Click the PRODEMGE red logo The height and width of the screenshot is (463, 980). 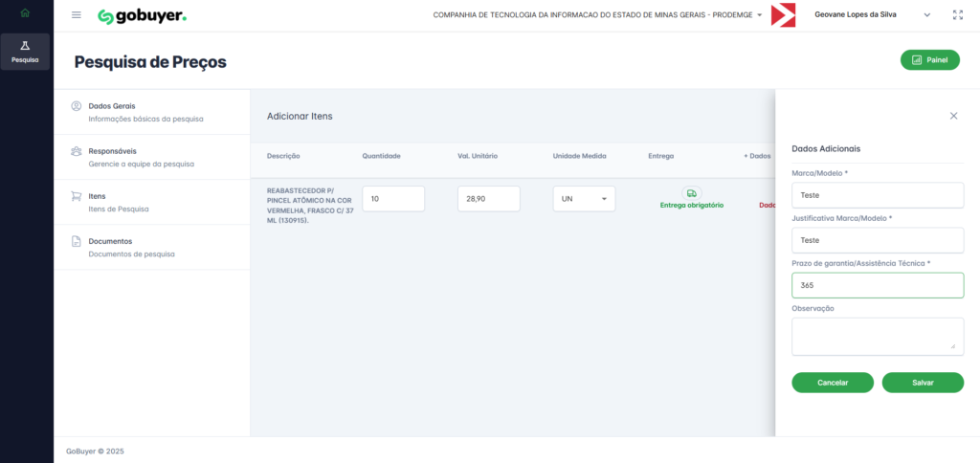(x=783, y=15)
